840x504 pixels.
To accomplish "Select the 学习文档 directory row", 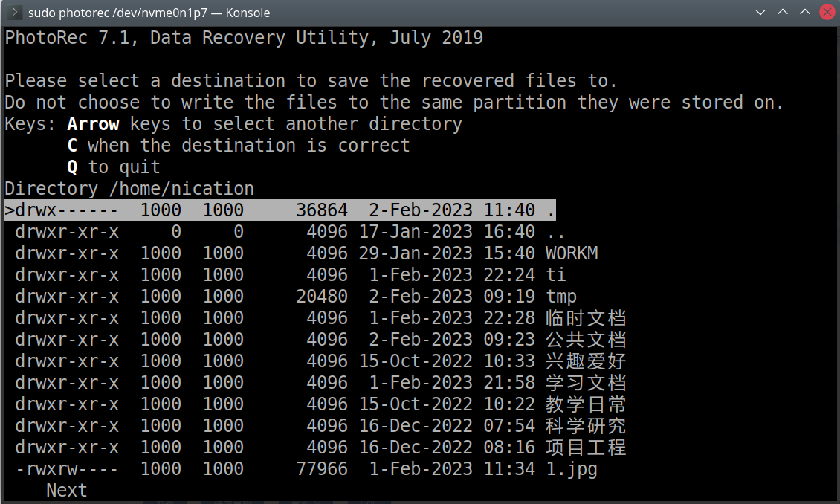I will (320, 382).
